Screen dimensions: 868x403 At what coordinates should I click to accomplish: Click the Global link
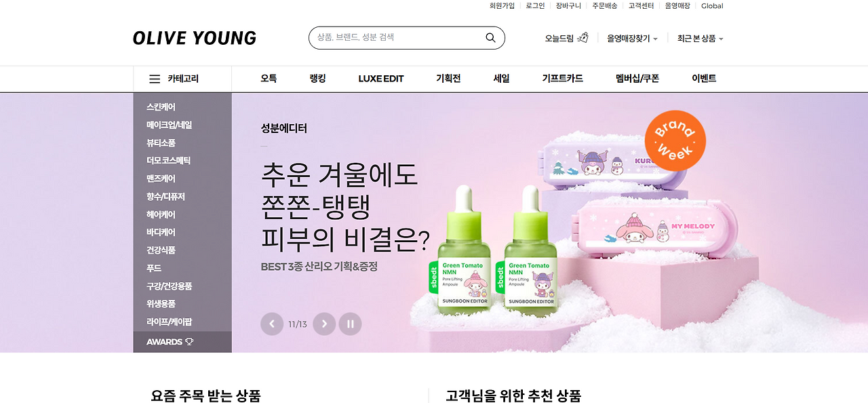click(x=712, y=6)
